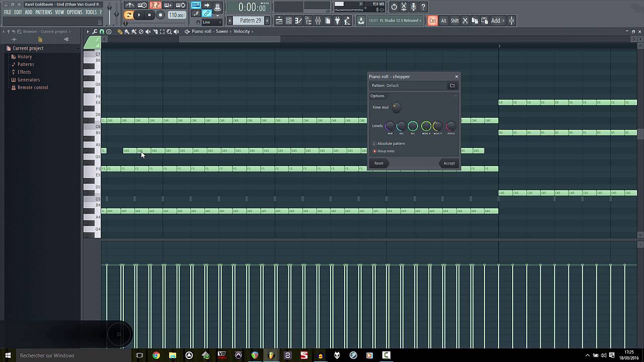Open the FILE menu
The height and width of the screenshot is (362, 644).
click(8, 12)
